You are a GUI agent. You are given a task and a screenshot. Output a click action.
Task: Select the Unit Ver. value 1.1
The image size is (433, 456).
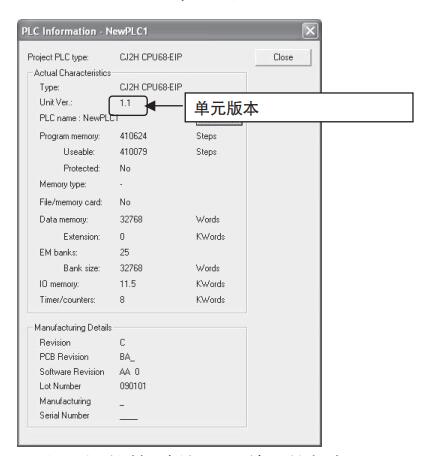coord(125,103)
